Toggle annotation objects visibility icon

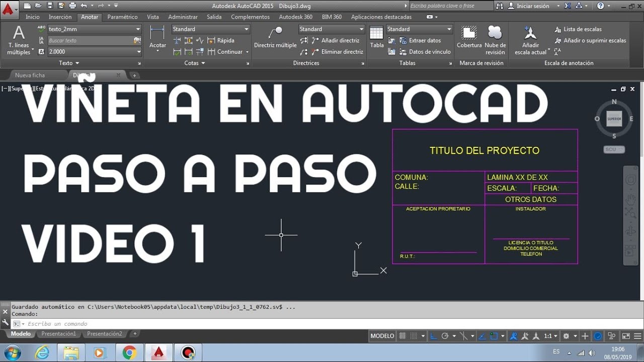coord(514,336)
